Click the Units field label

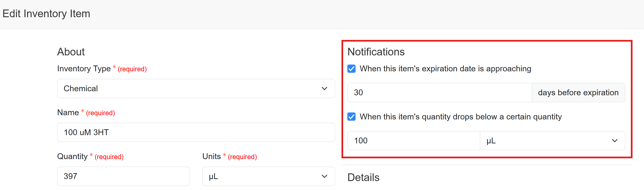pos(211,156)
